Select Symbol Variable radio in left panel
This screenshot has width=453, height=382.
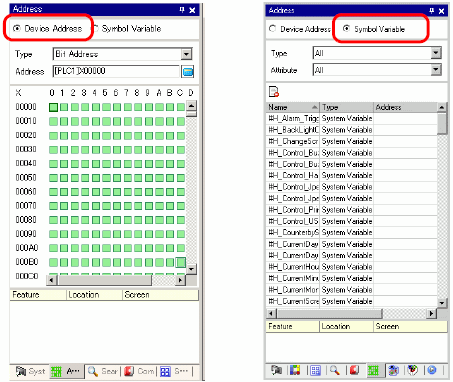[96, 28]
